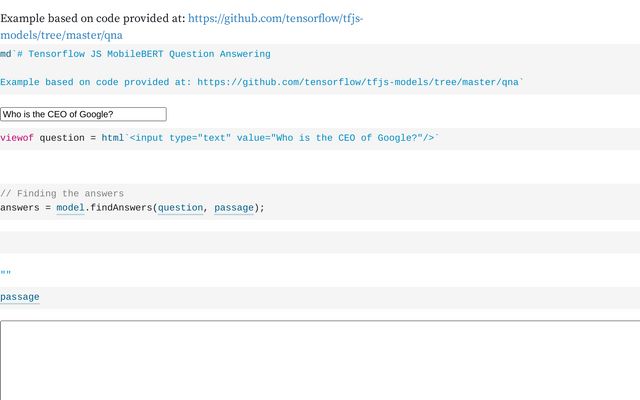Viewport: 640px width, 400px height.
Task: Click the large empty passage textarea
Action: (320, 360)
